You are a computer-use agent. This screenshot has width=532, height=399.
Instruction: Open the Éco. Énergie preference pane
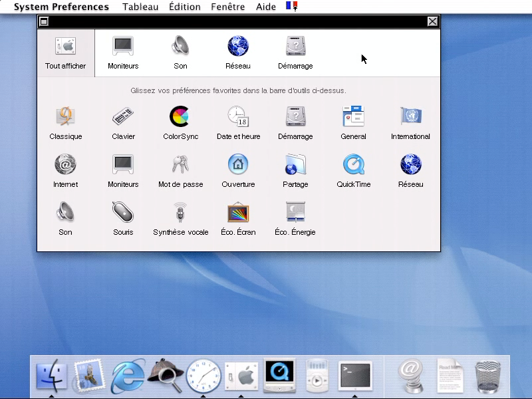point(295,219)
